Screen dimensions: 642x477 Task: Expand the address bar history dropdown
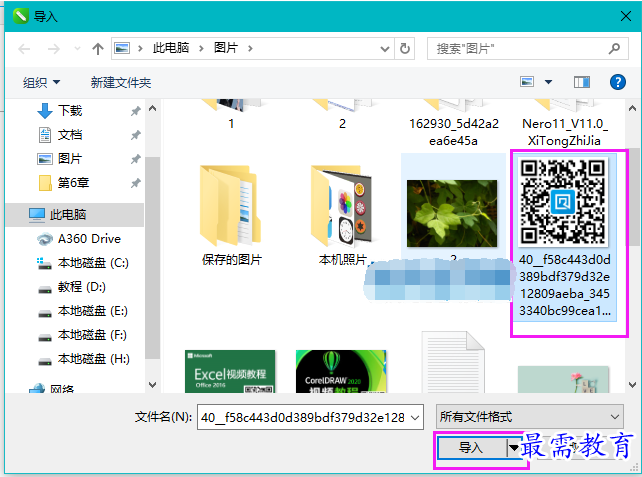click(x=384, y=49)
